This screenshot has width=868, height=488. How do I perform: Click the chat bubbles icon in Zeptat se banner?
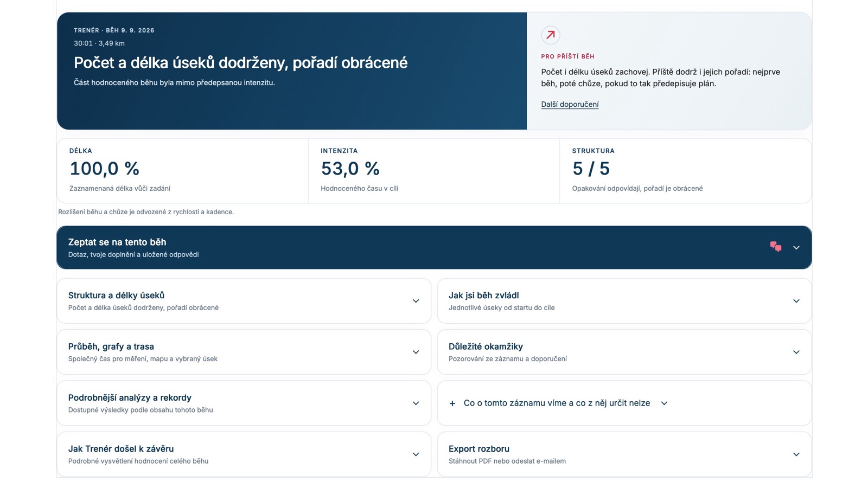[x=776, y=247]
